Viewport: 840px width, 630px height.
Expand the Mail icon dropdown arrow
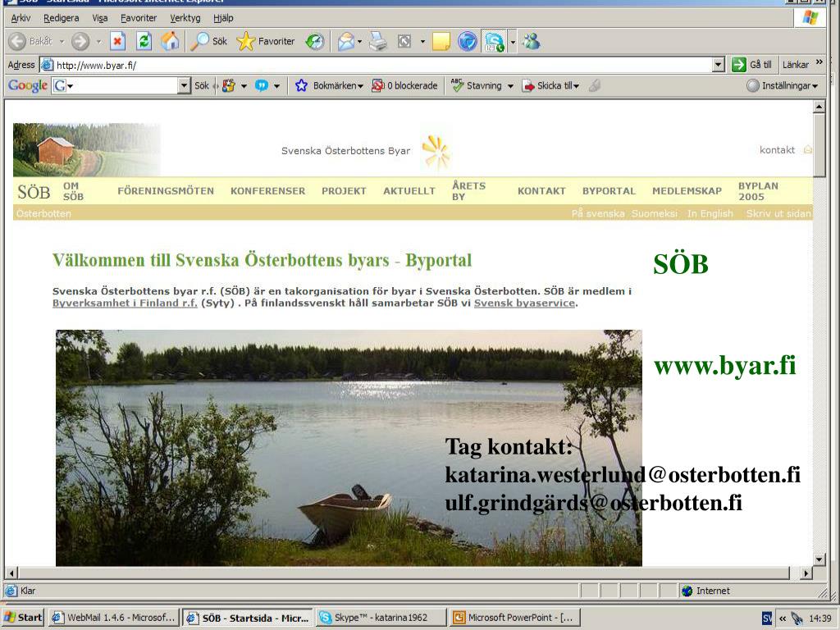(359, 41)
